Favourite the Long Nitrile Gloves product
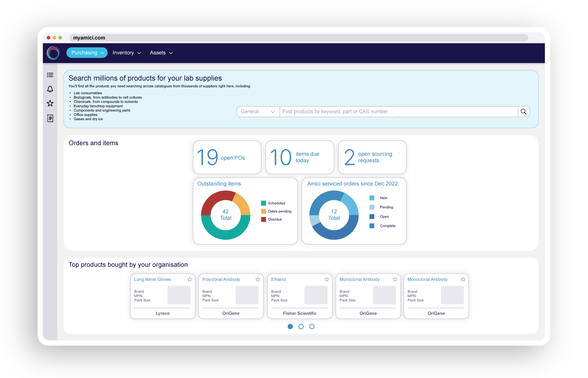This screenshot has height=378, width=588. 190,279
